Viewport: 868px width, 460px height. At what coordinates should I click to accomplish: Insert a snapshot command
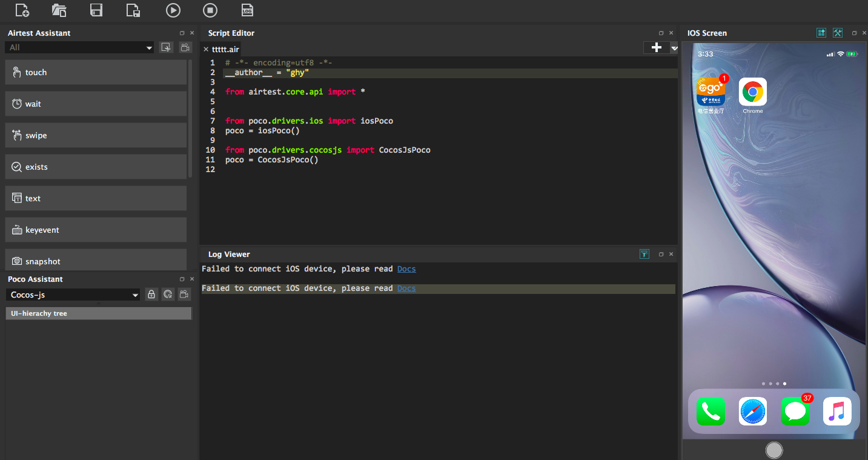pos(96,260)
